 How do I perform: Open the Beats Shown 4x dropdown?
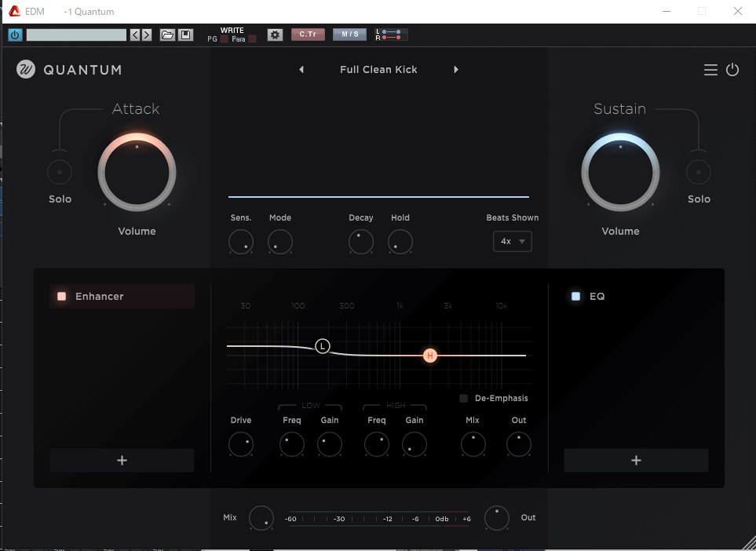click(x=513, y=242)
